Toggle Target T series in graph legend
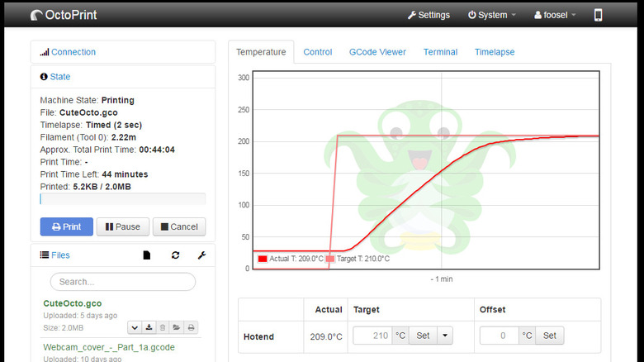Image resolution: width=644 pixels, height=362 pixels. pos(358,259)
